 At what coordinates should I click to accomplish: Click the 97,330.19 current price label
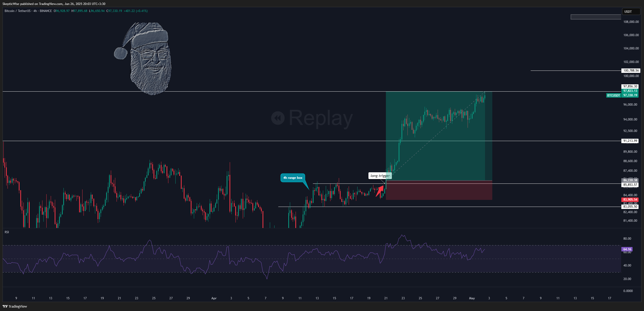pyautogui.click(x=630, y=95)
